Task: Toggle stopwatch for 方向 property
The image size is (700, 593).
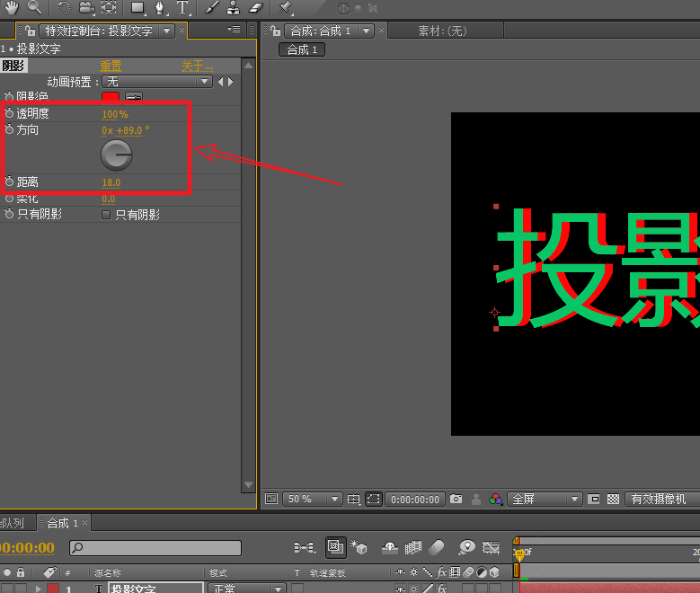Action: coord(9,129)
